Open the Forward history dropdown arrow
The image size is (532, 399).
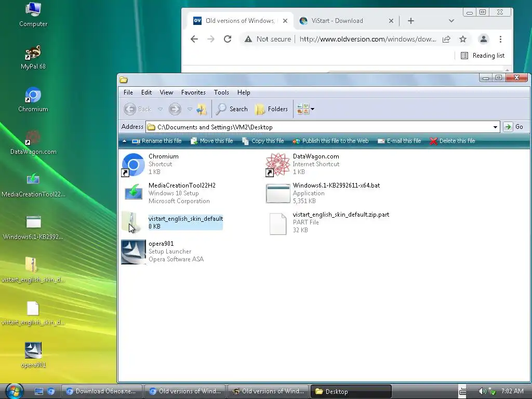(190, 109)
